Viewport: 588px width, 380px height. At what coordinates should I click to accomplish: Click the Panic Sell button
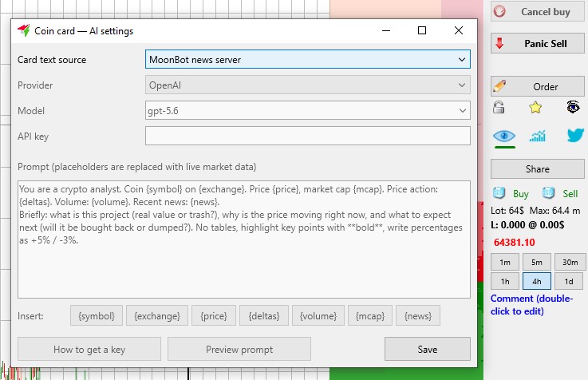click(538, 44)
